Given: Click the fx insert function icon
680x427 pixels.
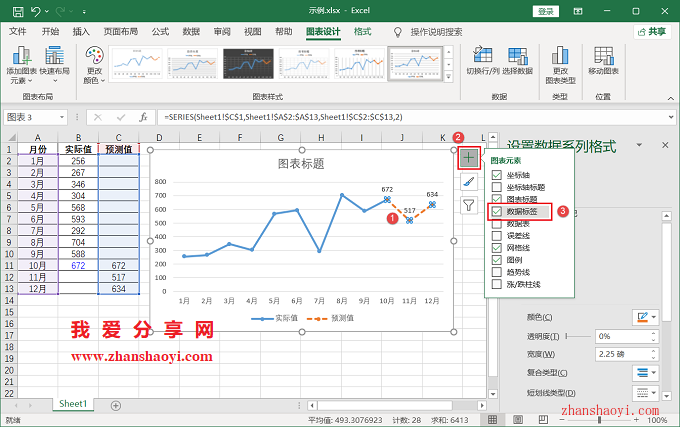Looking at the screenshot, I should (x=144, y=117).
